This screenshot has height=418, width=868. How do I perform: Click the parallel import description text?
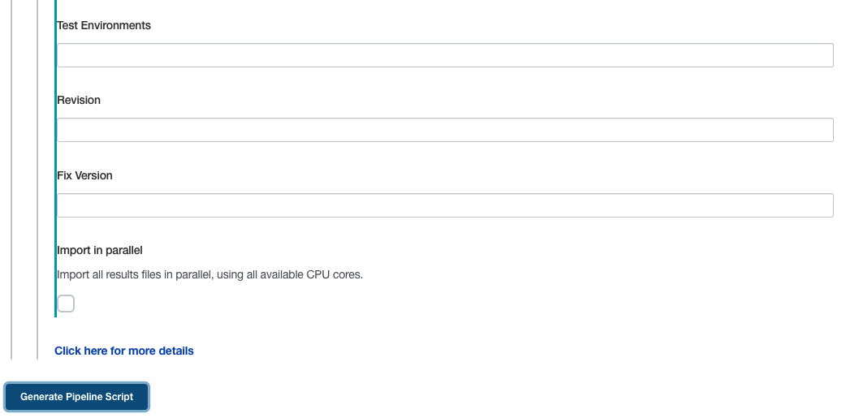pos(209,274)
